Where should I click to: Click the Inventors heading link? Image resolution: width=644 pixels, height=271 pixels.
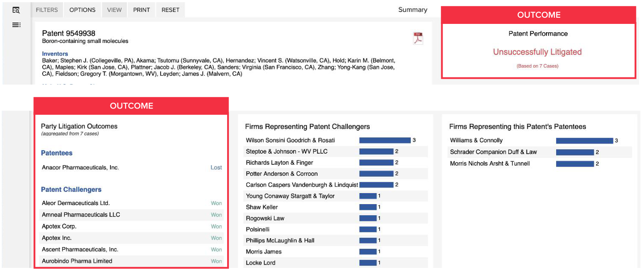55,54
